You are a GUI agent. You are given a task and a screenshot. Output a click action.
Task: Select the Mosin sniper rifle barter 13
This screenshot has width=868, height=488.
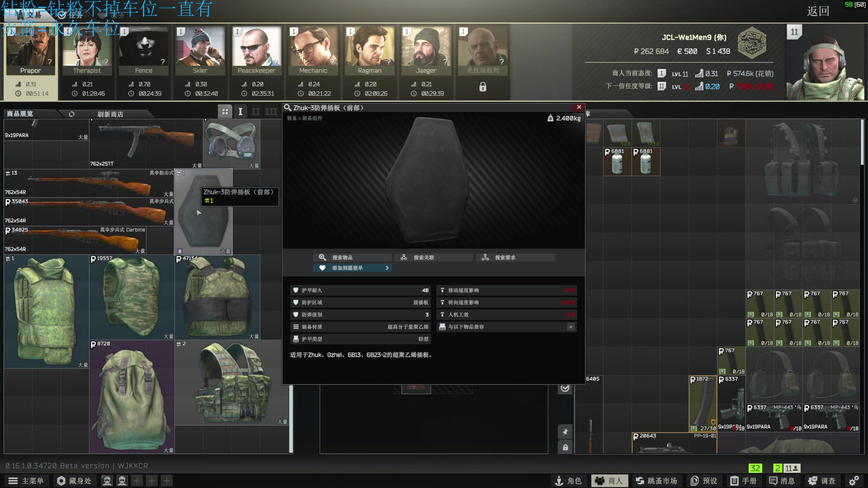point(90,183)
